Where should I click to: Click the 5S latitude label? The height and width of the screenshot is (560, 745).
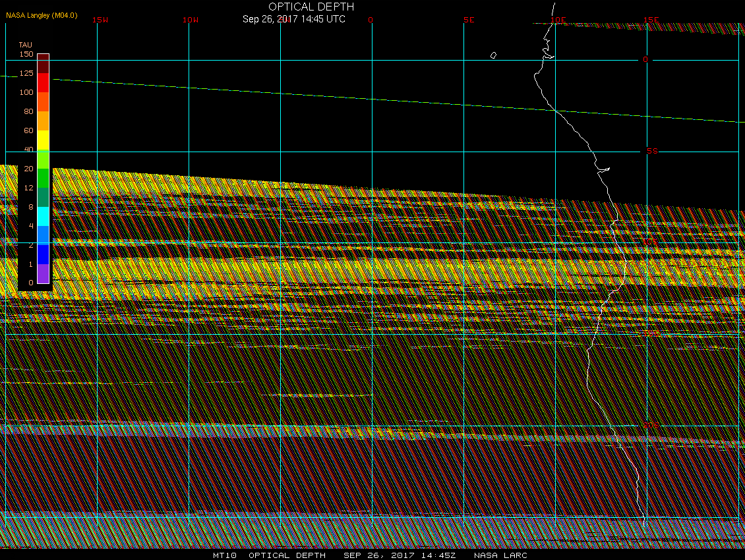[x=651, y=152]
